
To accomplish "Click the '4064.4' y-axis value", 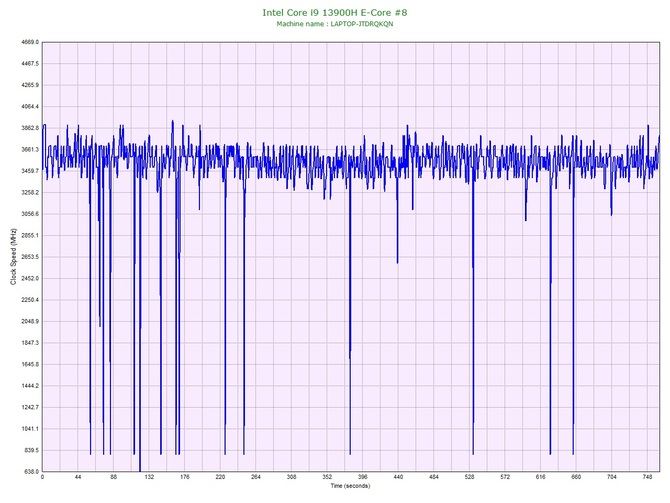I will (29, 106).
